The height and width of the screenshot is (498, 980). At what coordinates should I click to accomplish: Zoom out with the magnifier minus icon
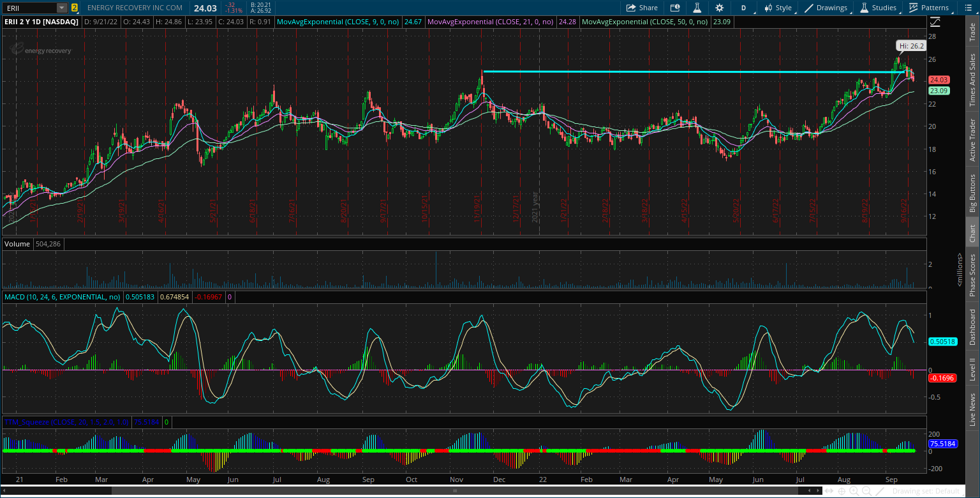coord(867,491)
